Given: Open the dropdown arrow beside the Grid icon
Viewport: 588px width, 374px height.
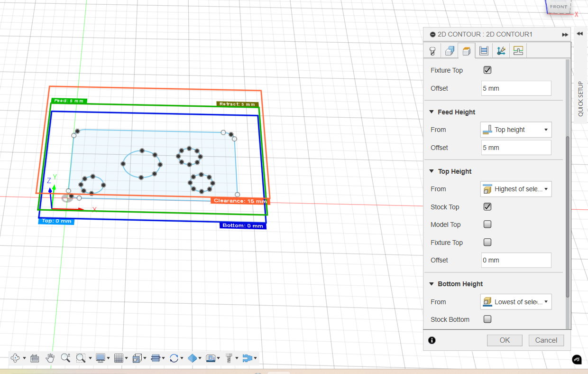Looking at the screenshot, I should (x=127, y=358).
